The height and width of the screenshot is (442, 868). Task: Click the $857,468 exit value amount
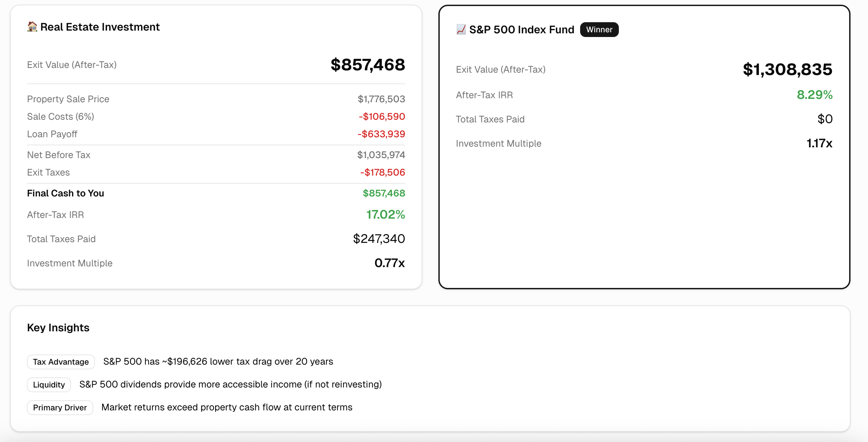point(367,65)
